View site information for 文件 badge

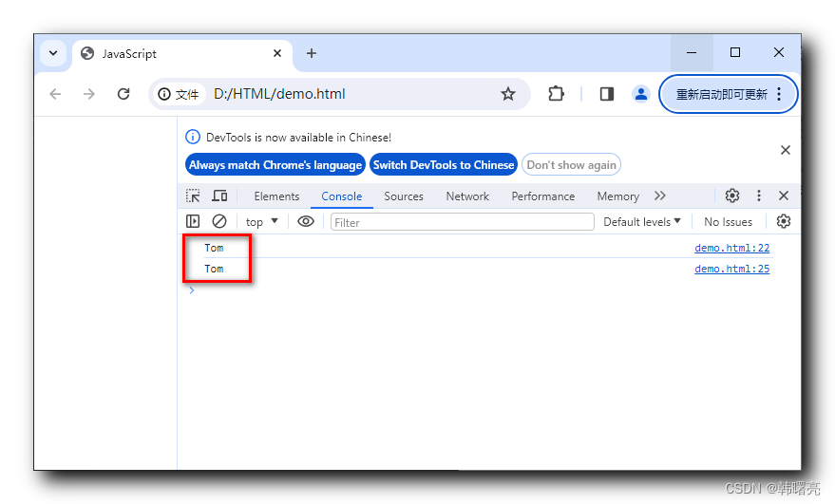[x=179, y=94]
